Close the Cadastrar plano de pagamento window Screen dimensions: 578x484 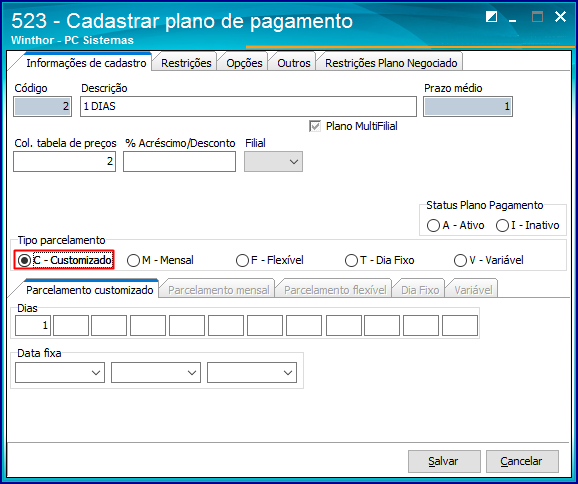pyautogui.click(x=560, y=17)
